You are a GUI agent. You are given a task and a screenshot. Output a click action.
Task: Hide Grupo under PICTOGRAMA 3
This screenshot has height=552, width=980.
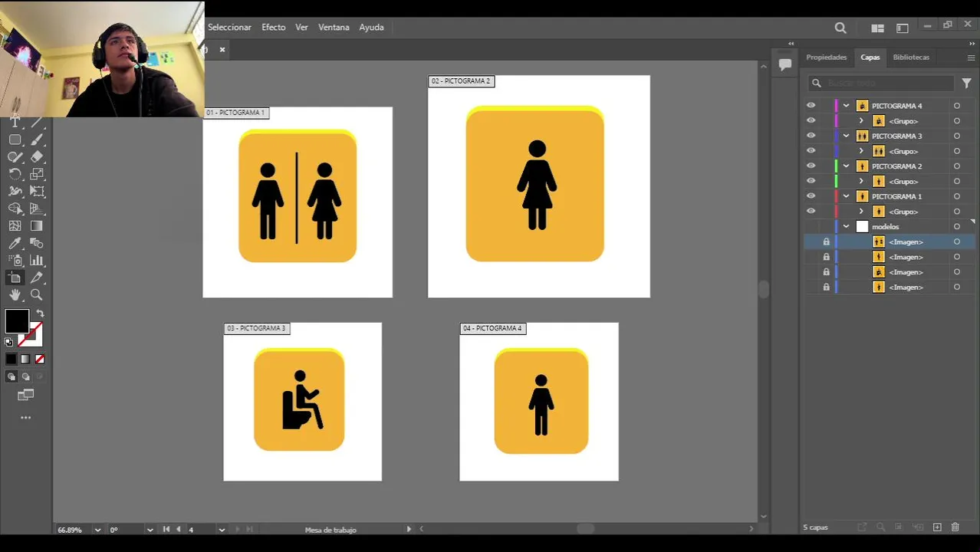point(811,151)
